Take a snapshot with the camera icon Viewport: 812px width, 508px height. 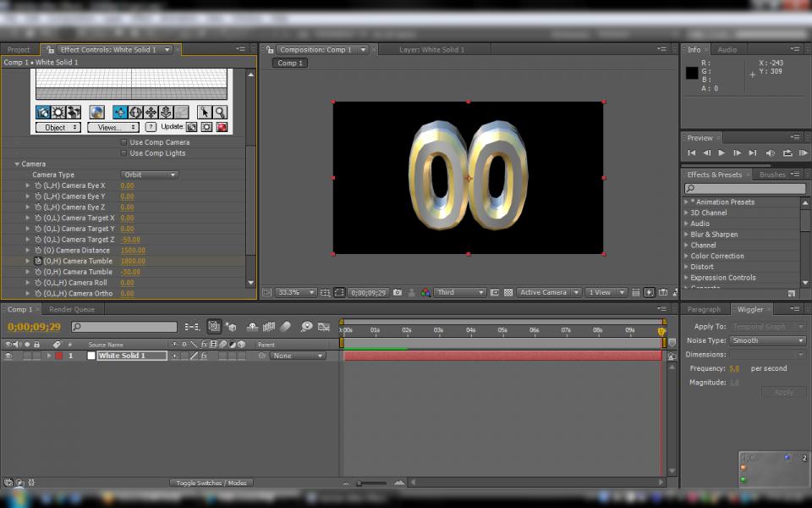pos(398,292)
